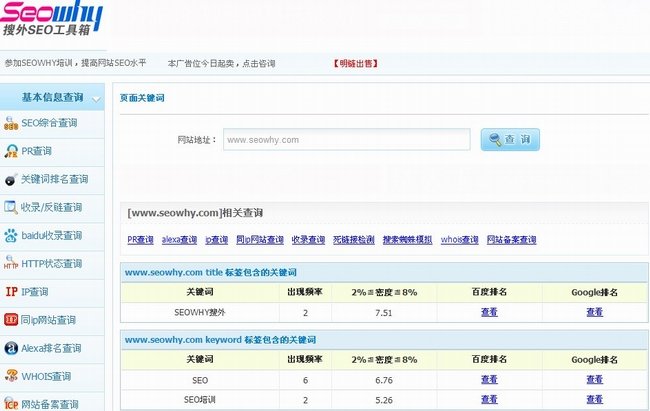Open HTTP状态查询 sidebar item
This screenshot has width=650, height=411.
coord(52,263)
